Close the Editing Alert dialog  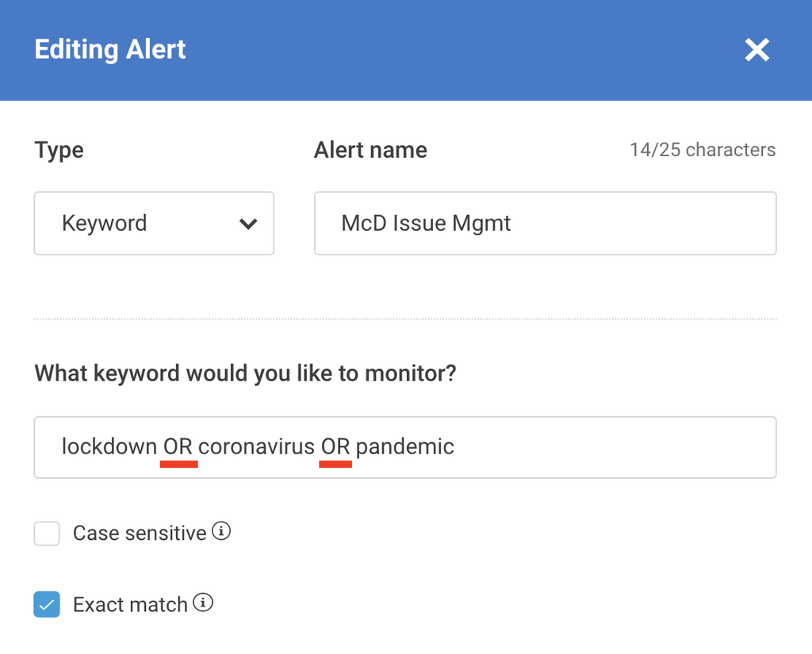756,50
